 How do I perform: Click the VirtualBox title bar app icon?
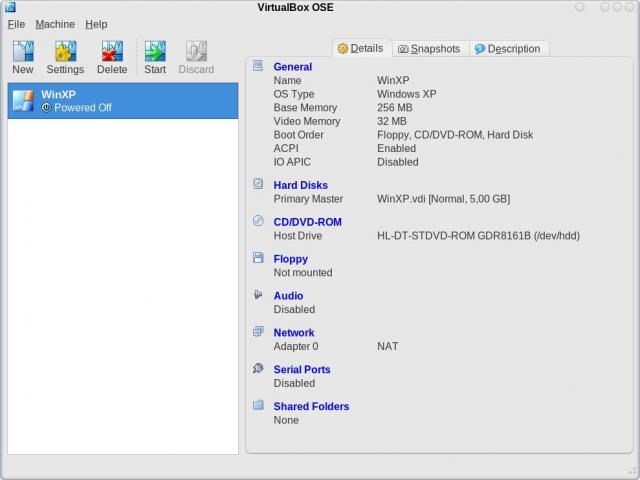tap(10, 7)
